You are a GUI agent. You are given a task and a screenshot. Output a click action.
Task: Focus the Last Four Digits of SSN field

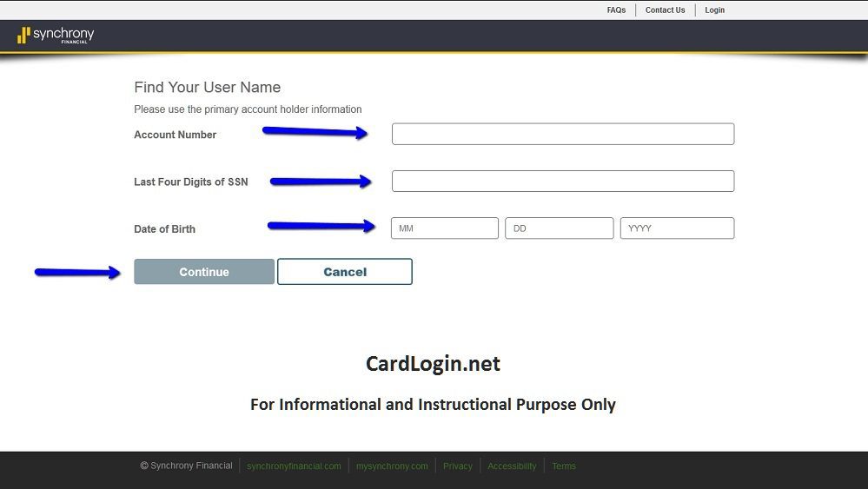pyautogui.click(x=563, y=181)
